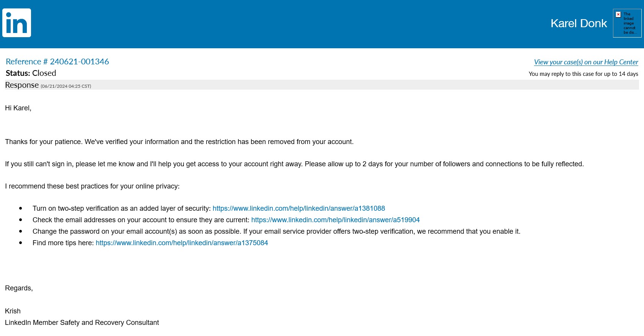
Task: Click the Karel Donk name in header
Action: (578, 23)
